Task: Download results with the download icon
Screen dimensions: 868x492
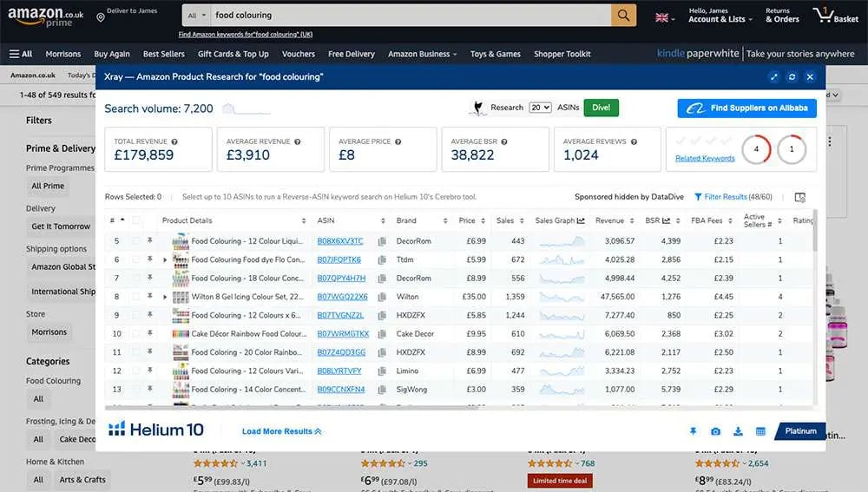Action: click(x=738, y=431)
